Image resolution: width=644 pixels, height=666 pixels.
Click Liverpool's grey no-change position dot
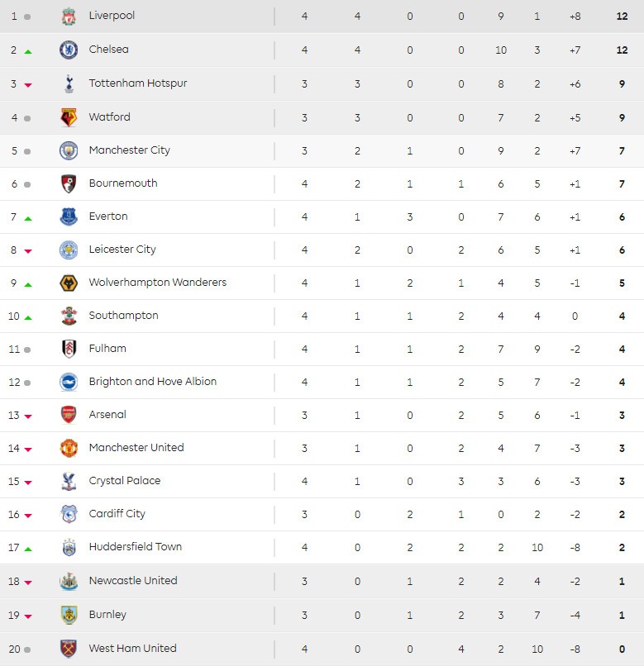click(x=27, y=17)
